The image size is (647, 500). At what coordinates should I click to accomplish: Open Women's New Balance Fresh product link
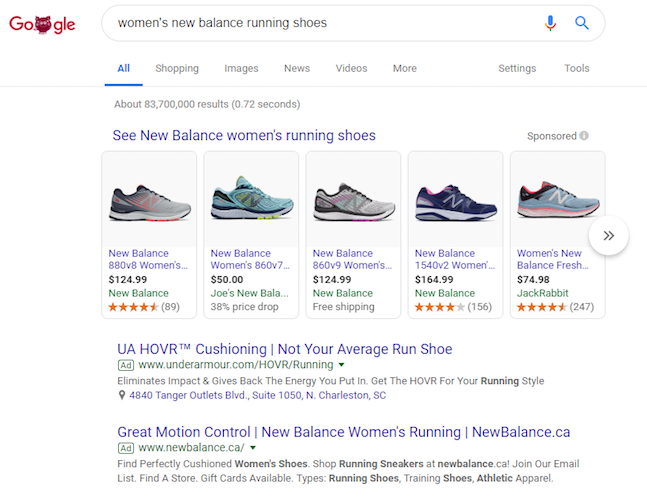553,259
